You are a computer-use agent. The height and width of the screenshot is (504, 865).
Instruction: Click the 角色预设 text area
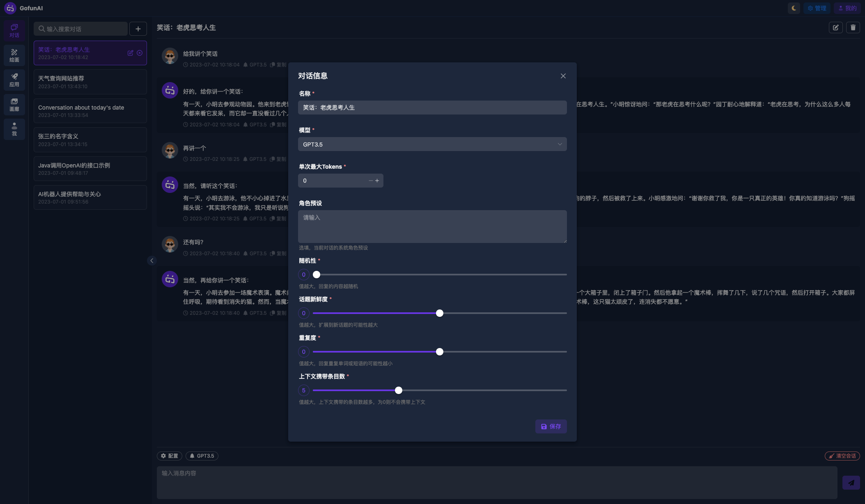click(432, 226)
